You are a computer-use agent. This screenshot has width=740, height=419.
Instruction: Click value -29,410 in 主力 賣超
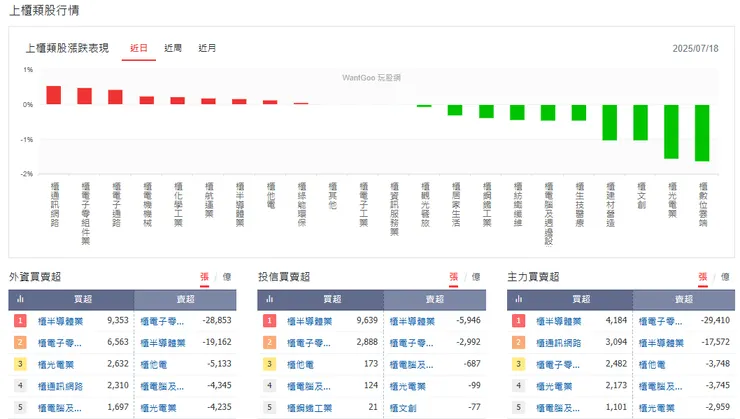click(715, 320)
